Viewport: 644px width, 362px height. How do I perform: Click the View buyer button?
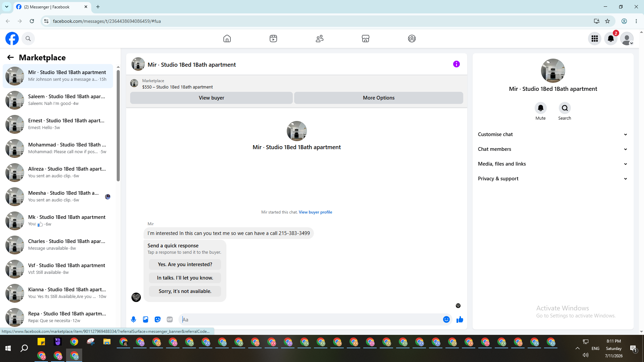click(x=211, y=98)
